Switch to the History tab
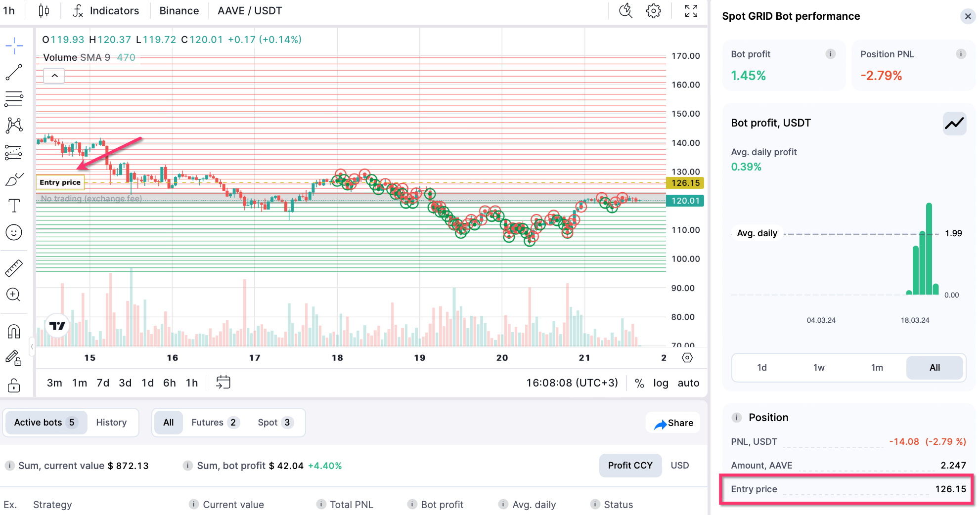Image resolution: width=980 pixels, height=515 pixels. [x=111, y=423]
